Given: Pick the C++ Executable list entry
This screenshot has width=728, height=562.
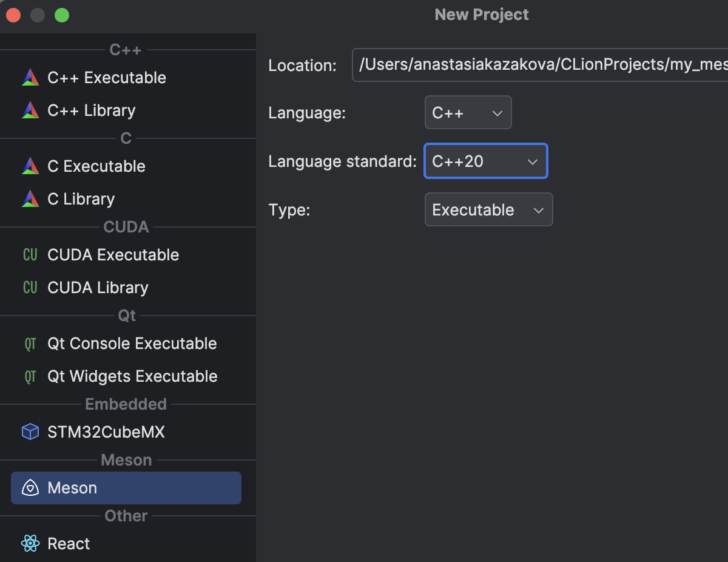Looking at the screenshot, I should pos(107,78).
